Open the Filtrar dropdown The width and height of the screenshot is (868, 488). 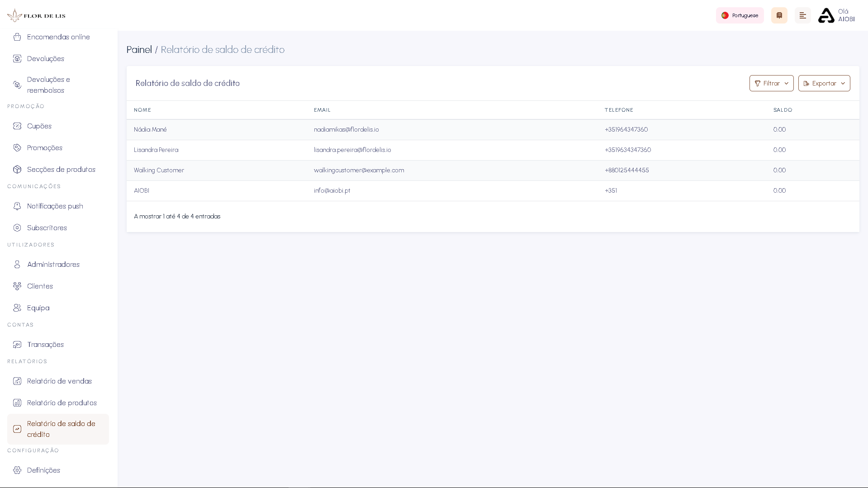(x=771, y=83)
